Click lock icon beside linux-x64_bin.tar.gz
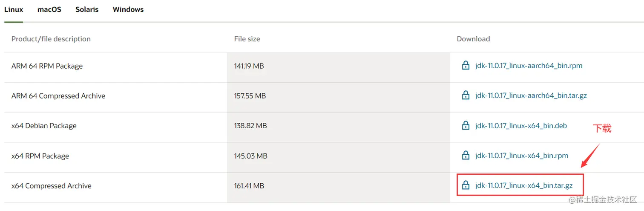This screenshot has height=211, width=644. 466,185
